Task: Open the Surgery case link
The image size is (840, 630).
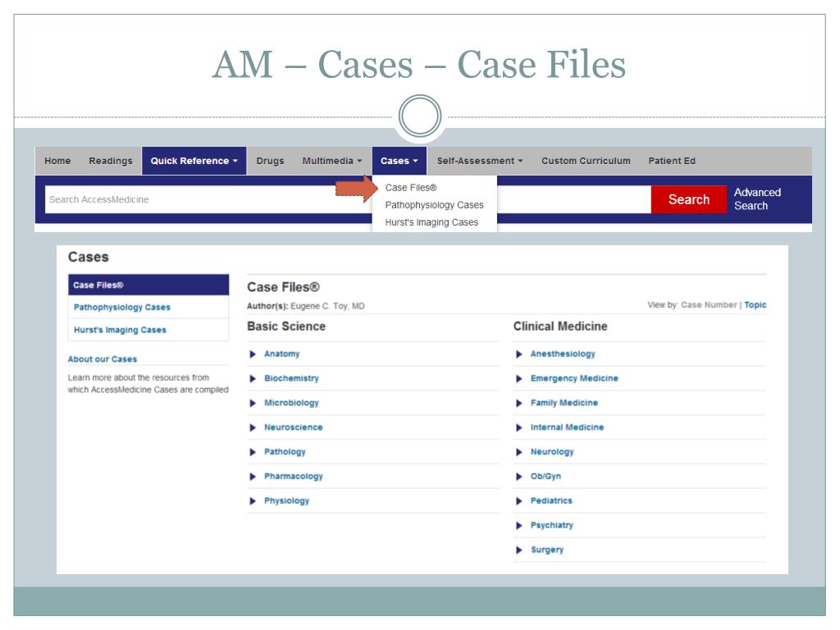Action: 547,550
